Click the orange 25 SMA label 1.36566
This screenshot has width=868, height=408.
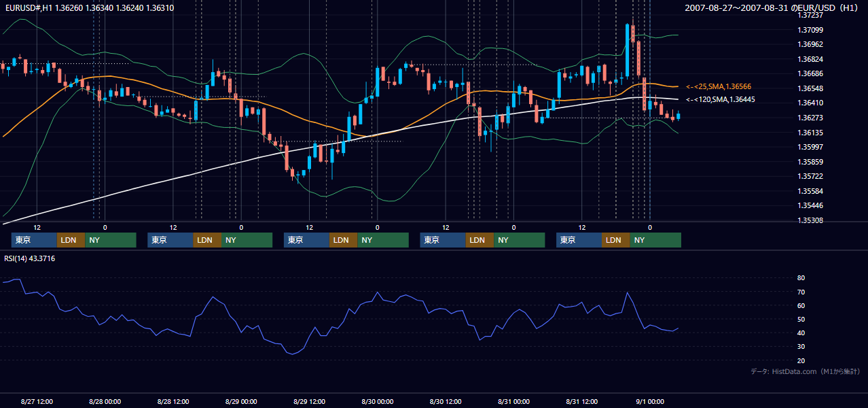point(719,86)
